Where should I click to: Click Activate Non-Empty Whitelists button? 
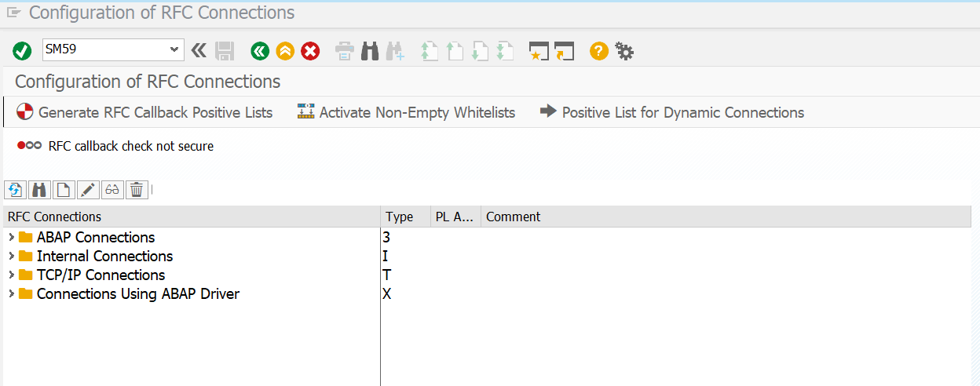[406, 112]
